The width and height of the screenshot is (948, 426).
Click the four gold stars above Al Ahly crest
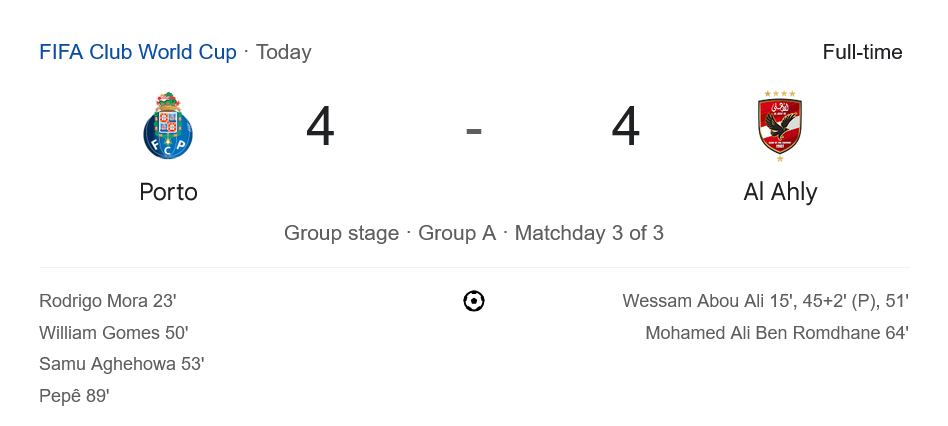(780, 94)
